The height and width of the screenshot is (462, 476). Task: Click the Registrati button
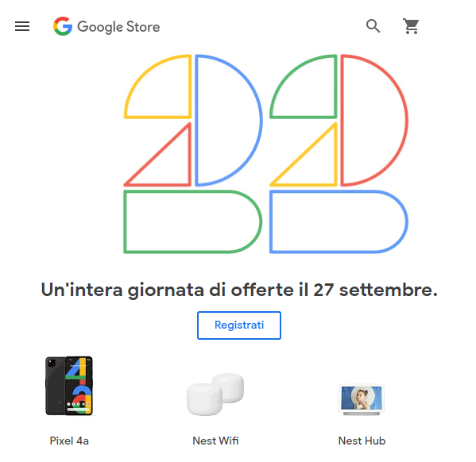(x=239, y=325)
